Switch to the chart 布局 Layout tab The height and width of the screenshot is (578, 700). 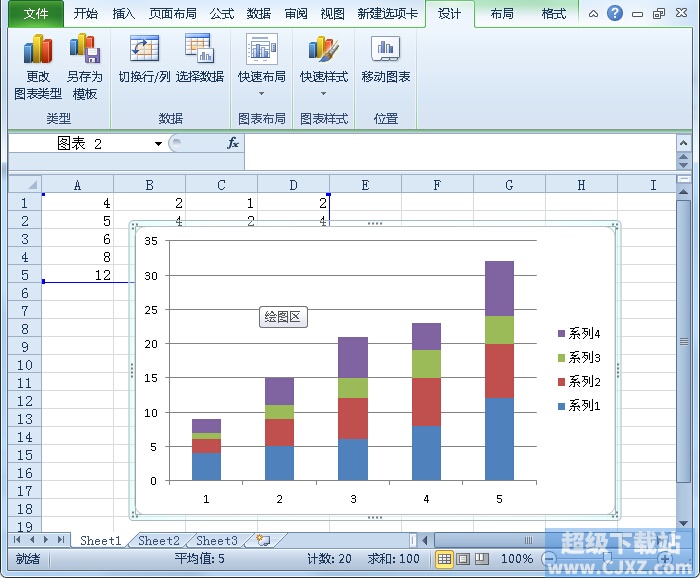click(x=502, y=14)
